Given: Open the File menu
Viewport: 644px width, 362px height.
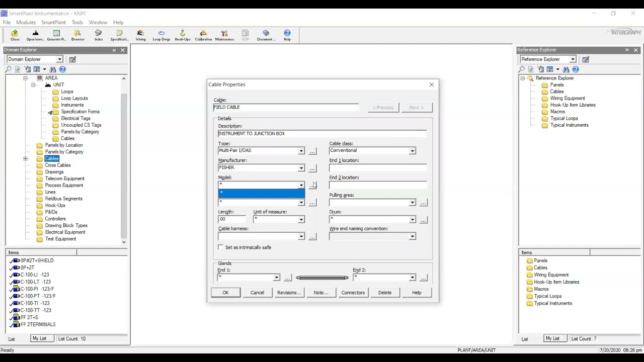Looking at the screenshot, I should [x=7, y=23].
